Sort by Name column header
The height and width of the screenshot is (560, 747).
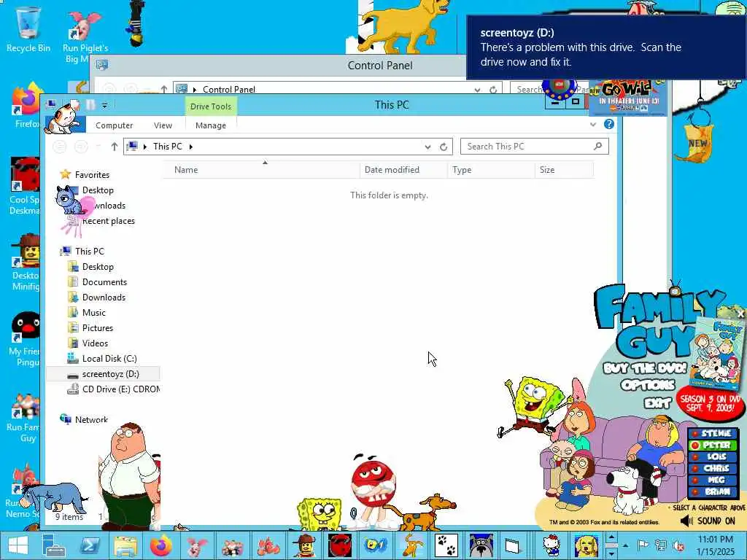(261, 169)
